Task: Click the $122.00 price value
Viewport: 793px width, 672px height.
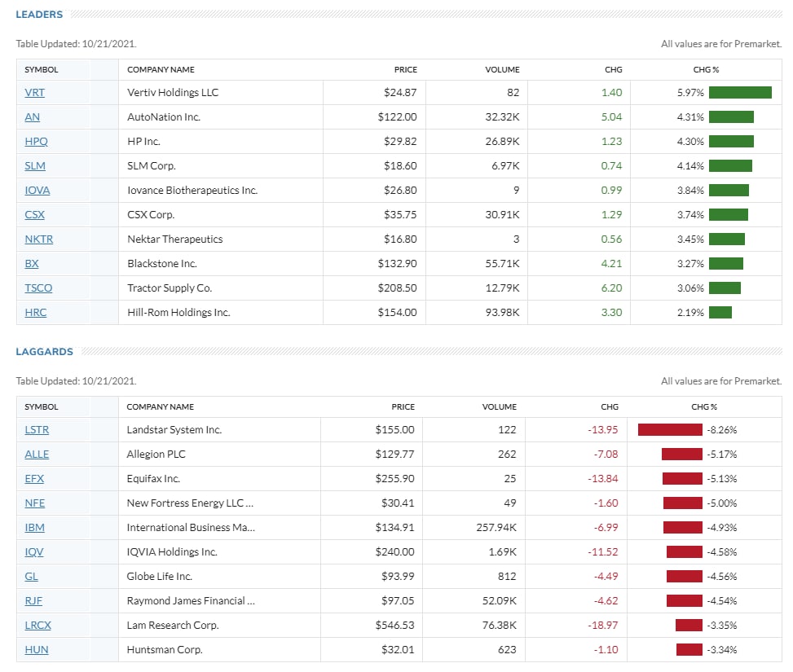Action: (397, 116)
